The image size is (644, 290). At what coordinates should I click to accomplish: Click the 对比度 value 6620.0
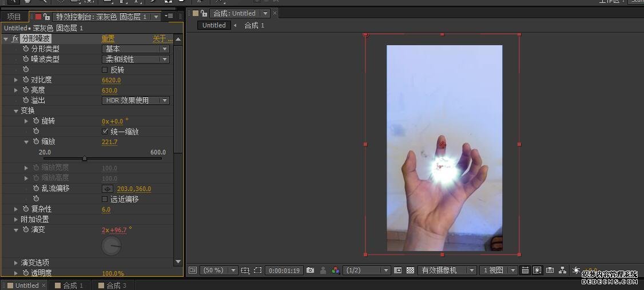click(x=112, y=80)
